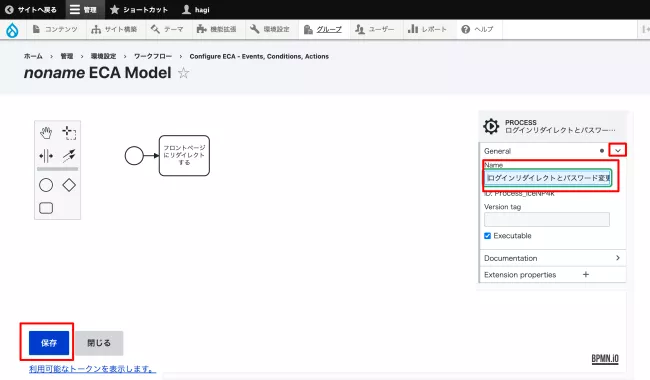
Task: Click the Drupal logo icon
Action: pyautogui.click(x=12, y=30)
